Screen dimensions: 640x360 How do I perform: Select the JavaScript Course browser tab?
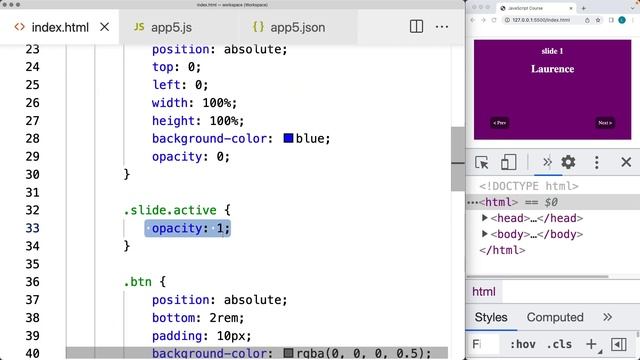[x=536, y=8]
